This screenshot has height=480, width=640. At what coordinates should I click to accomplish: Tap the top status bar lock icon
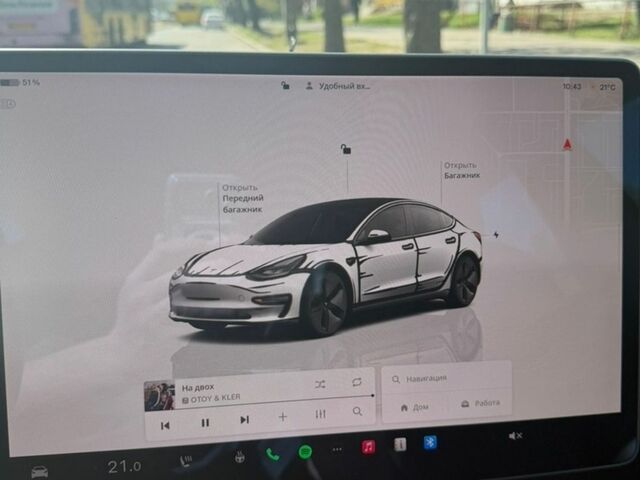tap(285, 85)
